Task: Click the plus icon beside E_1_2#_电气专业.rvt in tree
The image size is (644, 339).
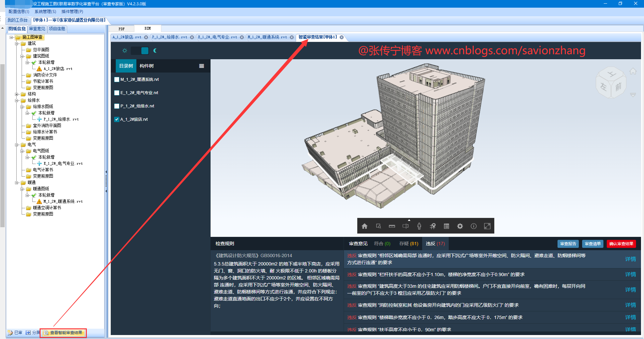Action: [x=39, y=163]
